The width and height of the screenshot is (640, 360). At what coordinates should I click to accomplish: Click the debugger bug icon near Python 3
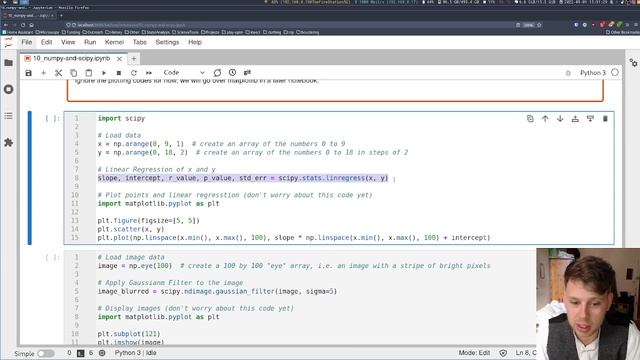(568, 73)
